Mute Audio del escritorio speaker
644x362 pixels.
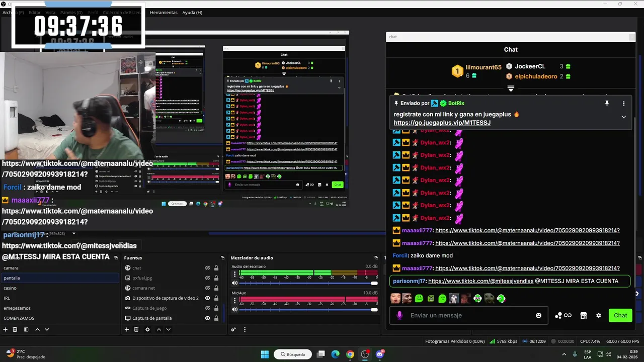(x=234, y=283)
